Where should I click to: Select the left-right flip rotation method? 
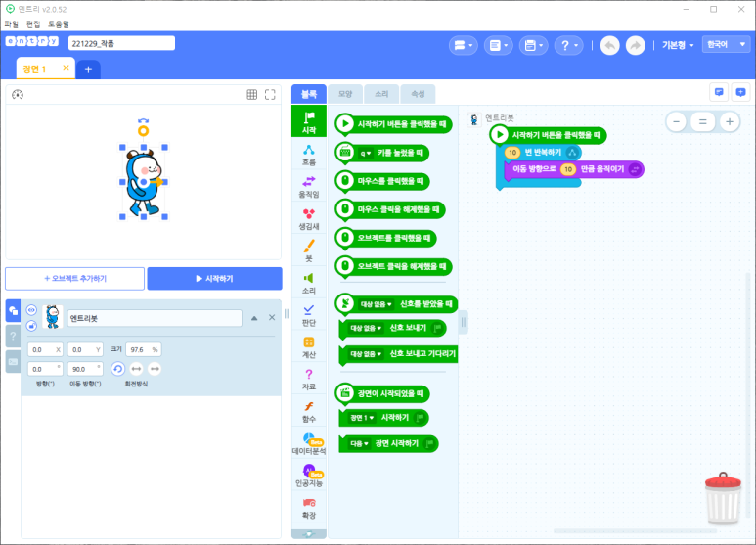(137, 369)
